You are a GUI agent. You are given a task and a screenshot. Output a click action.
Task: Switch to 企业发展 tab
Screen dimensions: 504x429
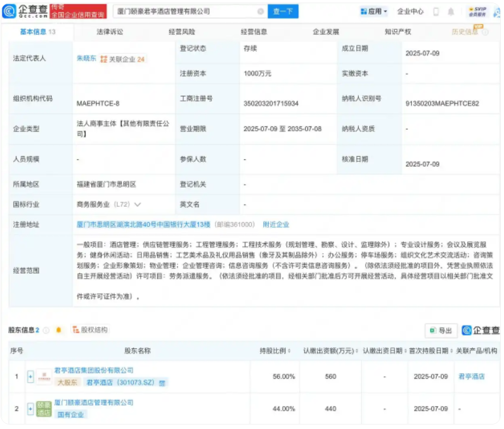pos(326,32)
